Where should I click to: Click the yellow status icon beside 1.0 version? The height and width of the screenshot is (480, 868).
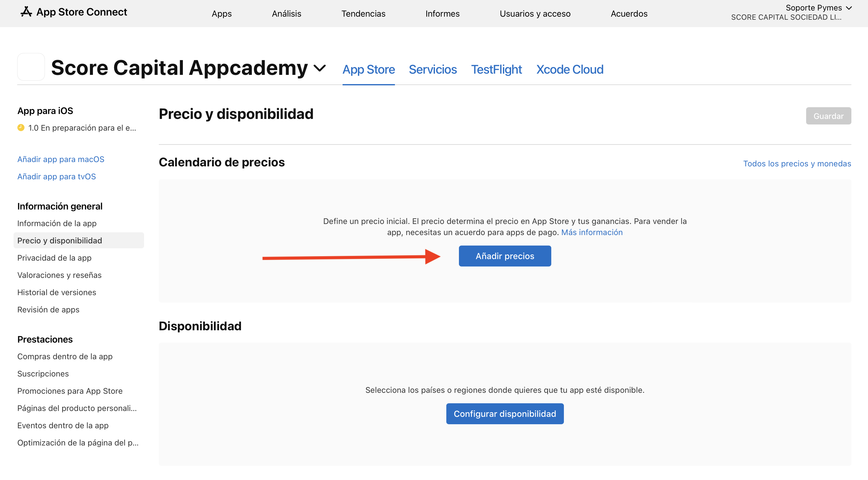tap(21, 128)
